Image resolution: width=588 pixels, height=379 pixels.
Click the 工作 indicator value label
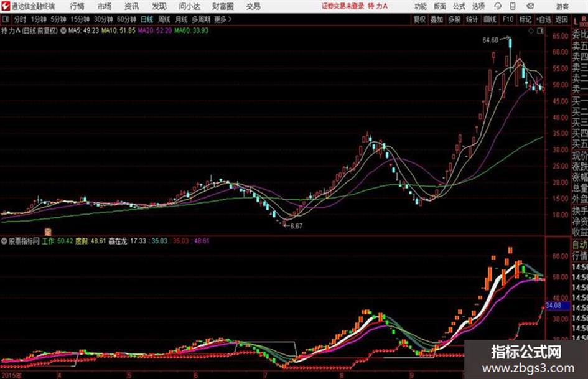point(57,241)
